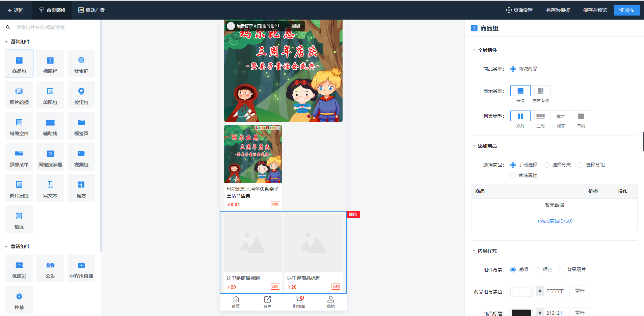
Task: Add the 固定搜索框 fixed search component
Action: [x=50, y=157]
